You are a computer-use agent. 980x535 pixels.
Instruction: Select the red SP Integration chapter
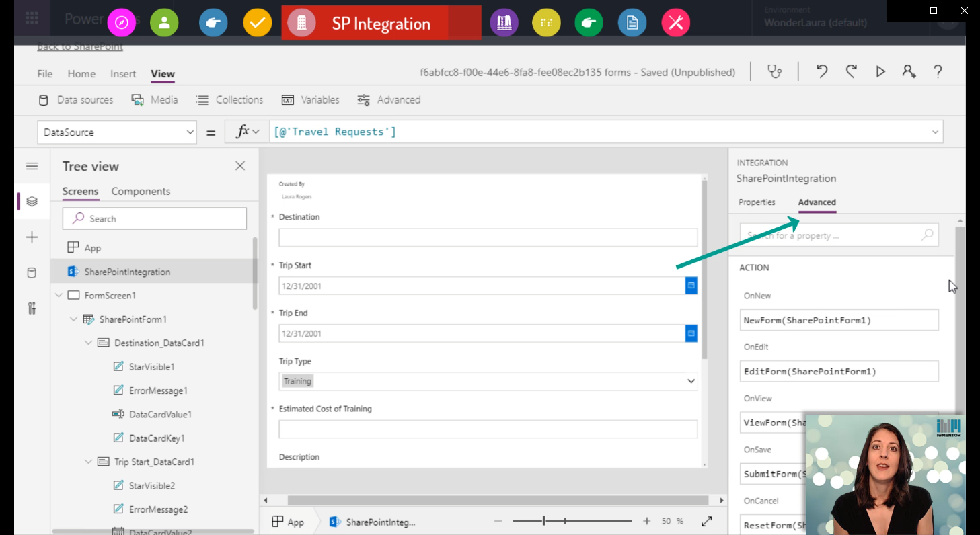[x=381, y=23]
